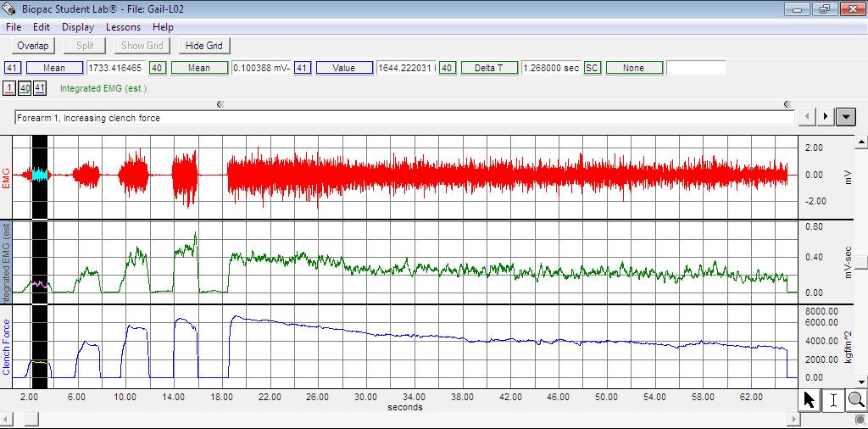This screenshot has height=429, width=868.
Task: Click the 'Integrated EMG (est.)' channel label
Action: pos(103,88)
